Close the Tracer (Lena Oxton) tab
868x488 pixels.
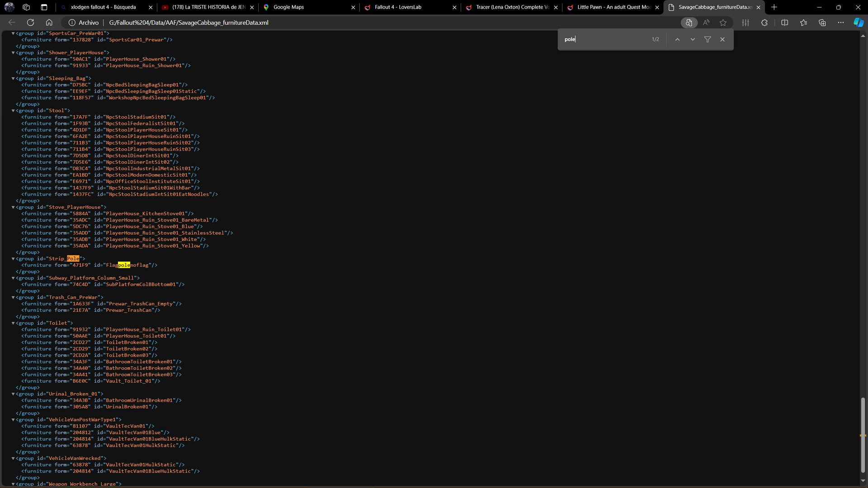[556, 7]
